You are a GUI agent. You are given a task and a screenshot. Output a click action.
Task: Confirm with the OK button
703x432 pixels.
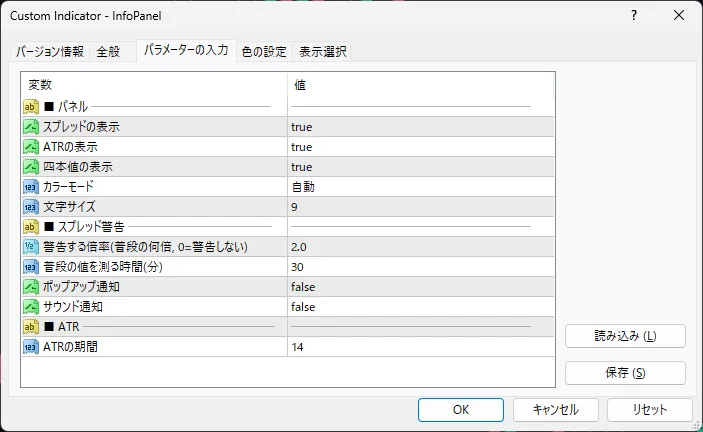461,410
